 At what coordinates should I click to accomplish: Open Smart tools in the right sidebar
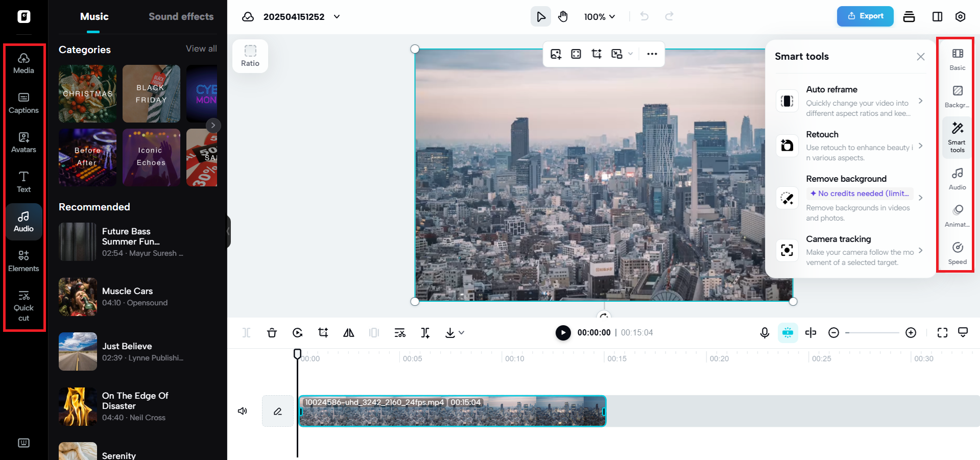click(x=956, y=136)
